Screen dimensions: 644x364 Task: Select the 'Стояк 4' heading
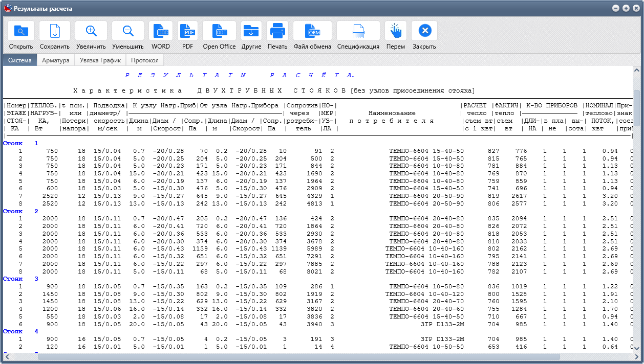20,331
